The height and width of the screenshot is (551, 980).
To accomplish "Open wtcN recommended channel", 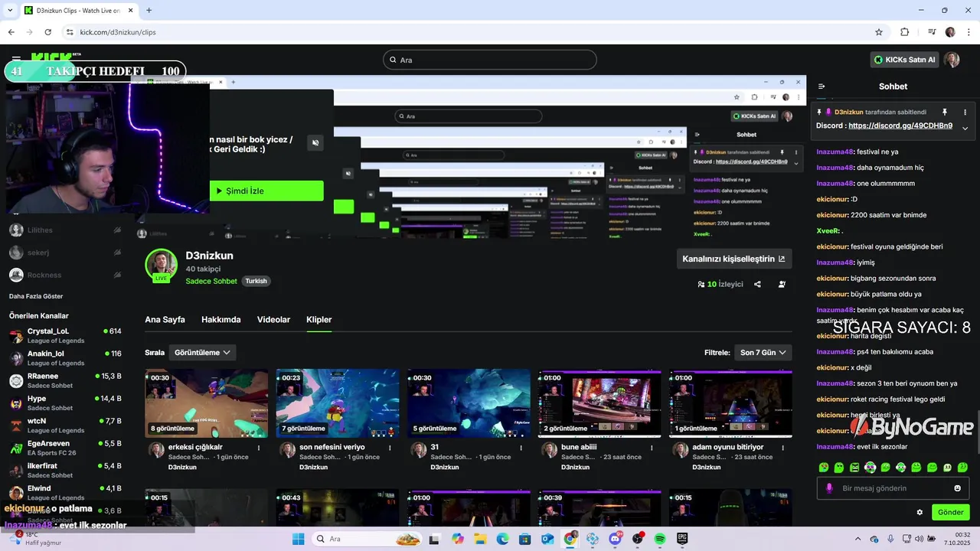I will pyautogui.click(x=65, y=425).
